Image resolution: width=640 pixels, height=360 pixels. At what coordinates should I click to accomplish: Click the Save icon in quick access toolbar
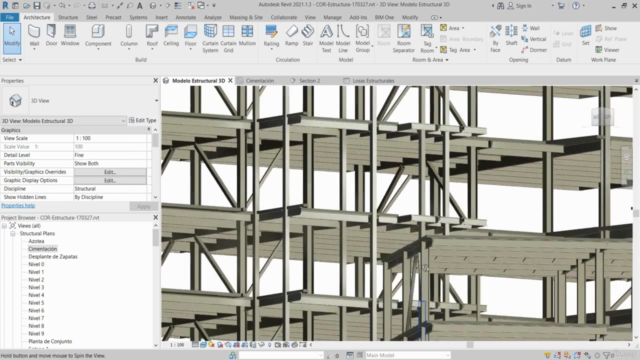[x=37, y=6]
